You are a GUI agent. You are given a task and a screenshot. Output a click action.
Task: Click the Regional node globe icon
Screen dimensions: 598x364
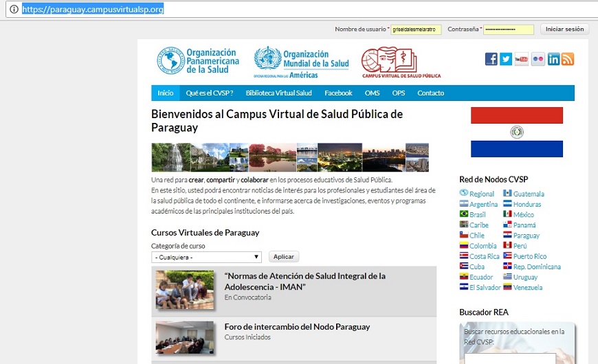tap(464, 193)
